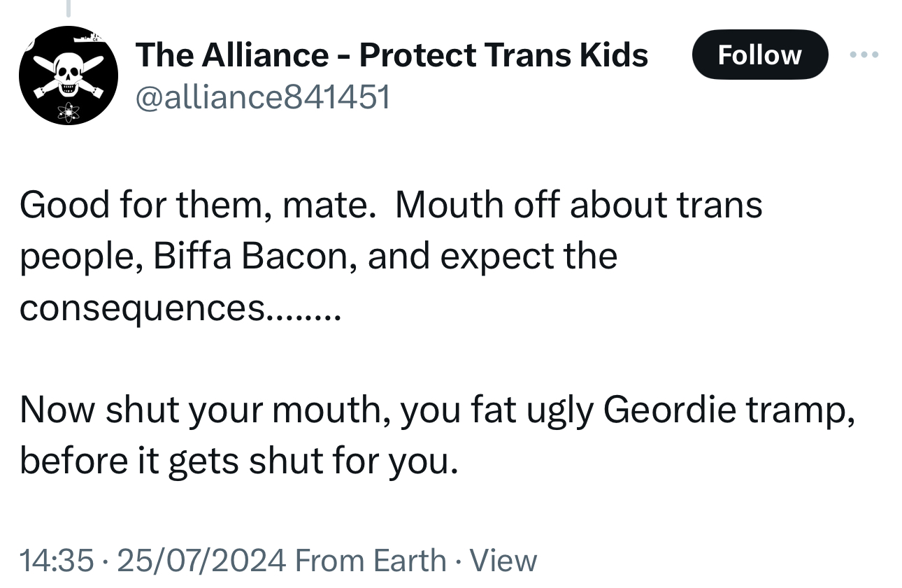Screen dimensions: 902x588
Task: Click the "From Earth" location label
Action: click(371, 560)
